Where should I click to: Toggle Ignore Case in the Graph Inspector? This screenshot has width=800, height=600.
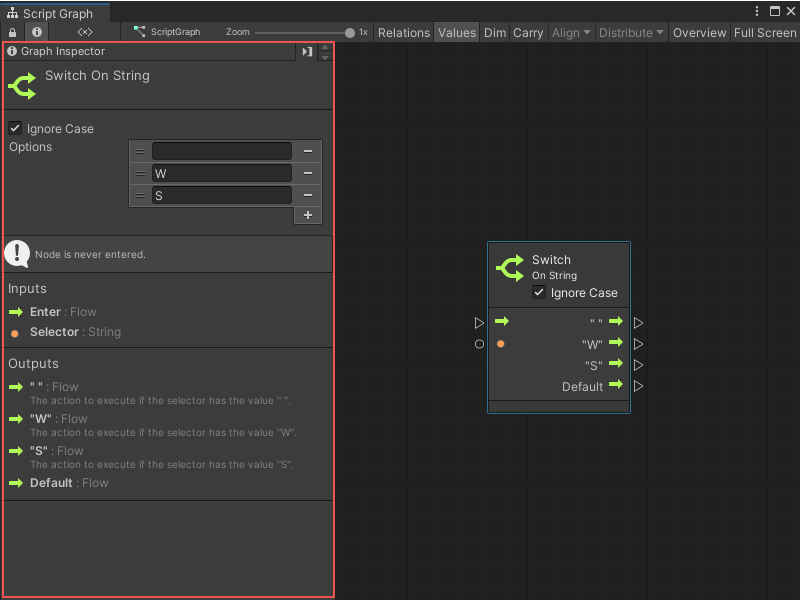(14, 128)
